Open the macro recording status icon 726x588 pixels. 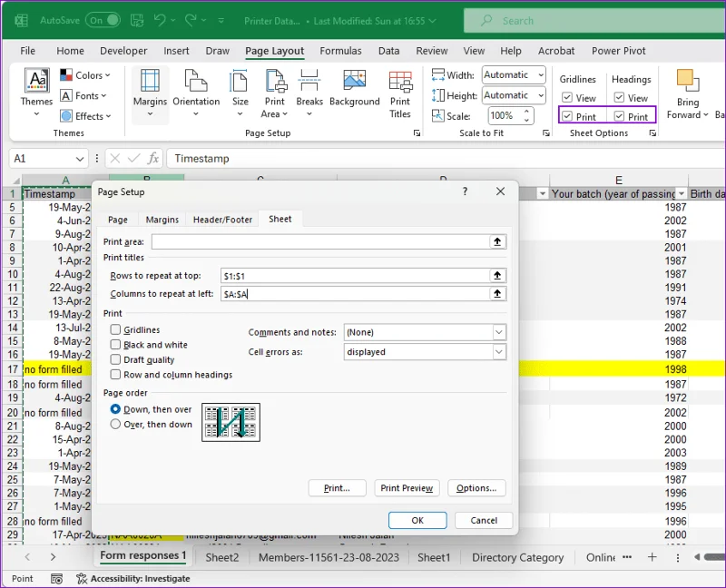point(56,579)
